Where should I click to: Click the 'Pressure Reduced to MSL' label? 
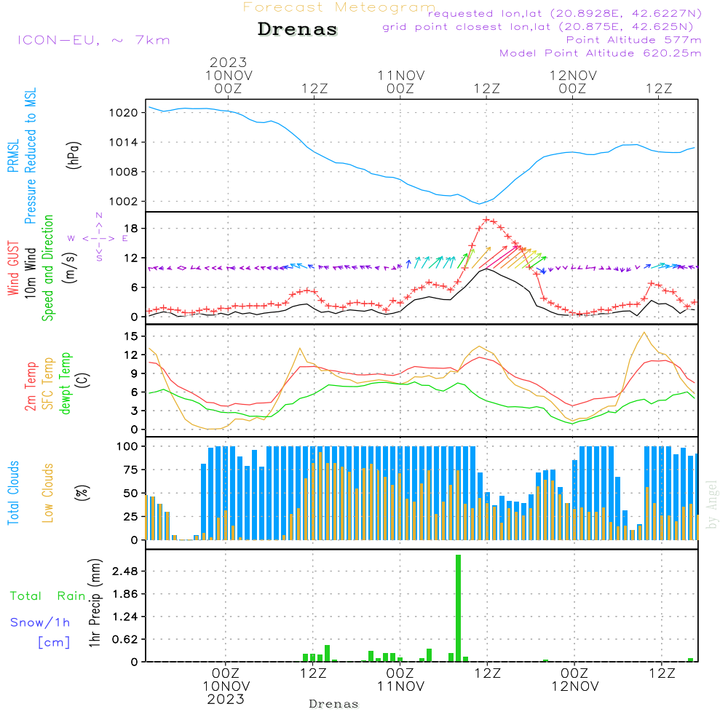coord(30,156)
